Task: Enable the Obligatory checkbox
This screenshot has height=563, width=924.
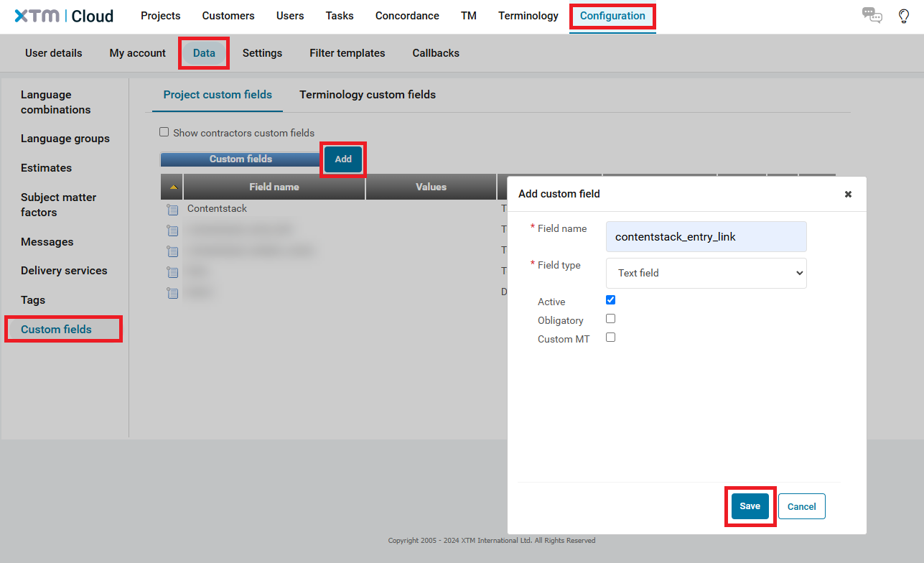Action: [610, 319]
